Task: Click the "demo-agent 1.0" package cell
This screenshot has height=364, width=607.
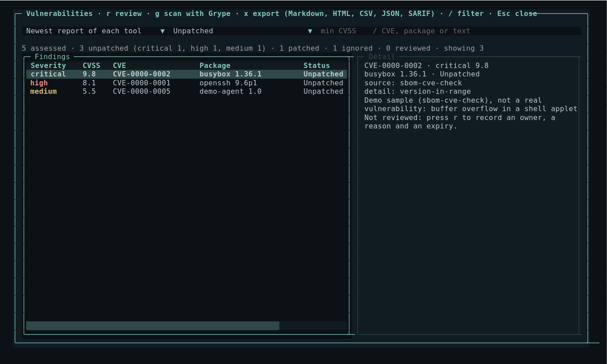Action: tap(231, 92)
